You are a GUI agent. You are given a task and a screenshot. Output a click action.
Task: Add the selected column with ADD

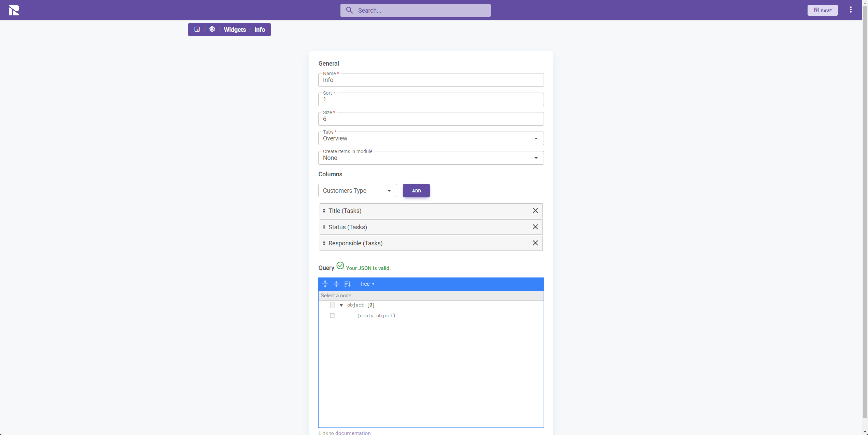click(x=416, y=191)
